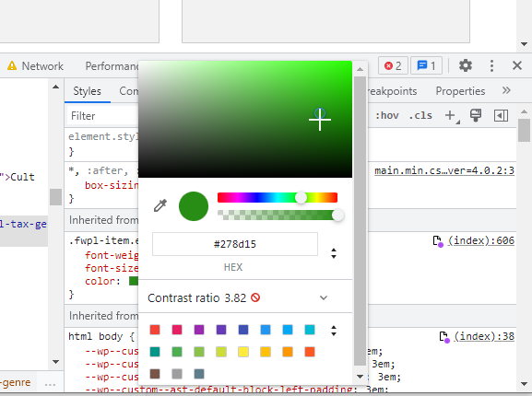Viewport: 532px width, 396px height.
Task: Click the stylesheet icon beside (index):38
Action: 444,337
